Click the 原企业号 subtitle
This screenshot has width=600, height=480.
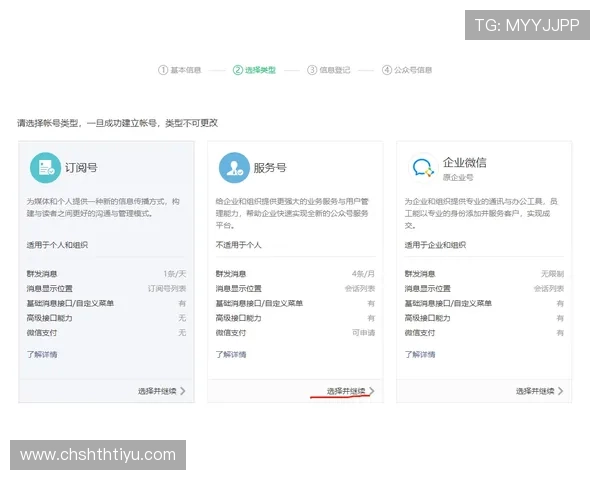[458, 177]
